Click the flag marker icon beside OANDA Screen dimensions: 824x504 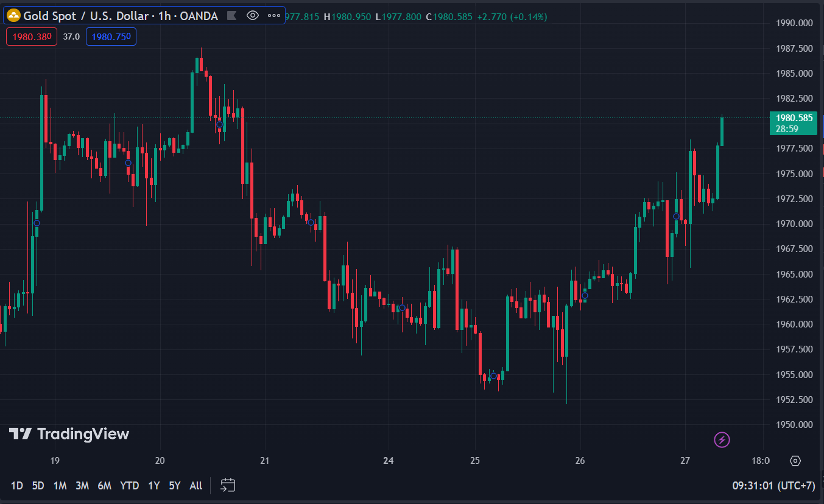click(x=231, y=16)
